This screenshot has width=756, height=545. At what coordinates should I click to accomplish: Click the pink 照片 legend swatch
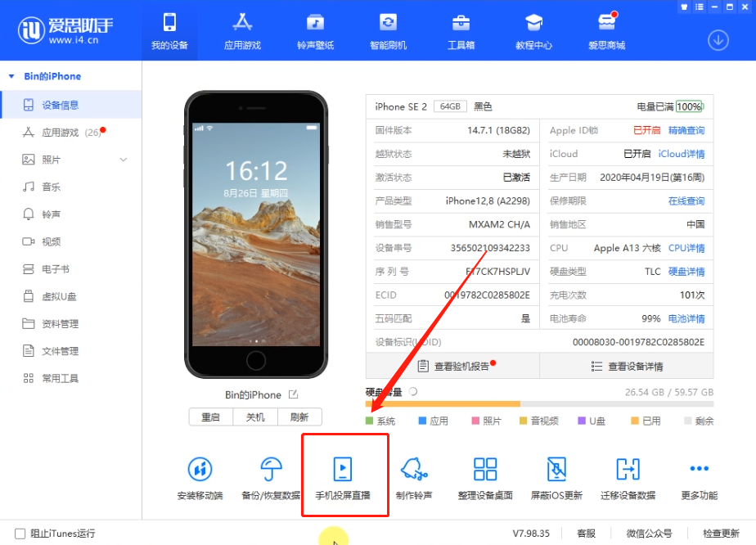(475, 421)
